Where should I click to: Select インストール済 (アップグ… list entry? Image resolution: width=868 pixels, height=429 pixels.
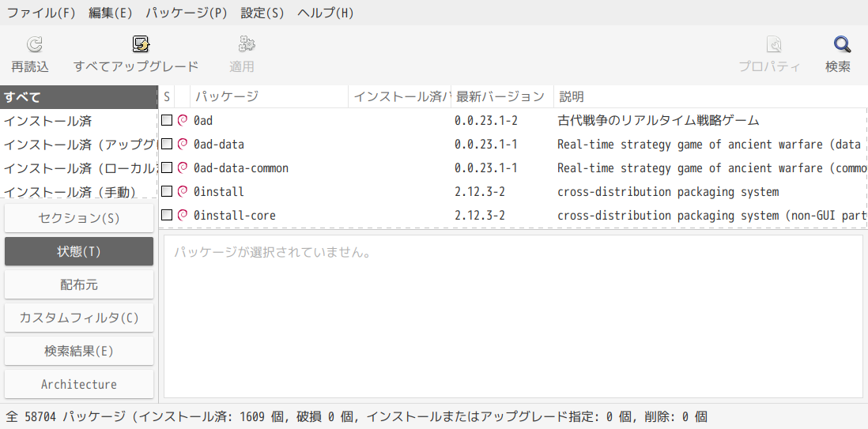click(79, 145)
